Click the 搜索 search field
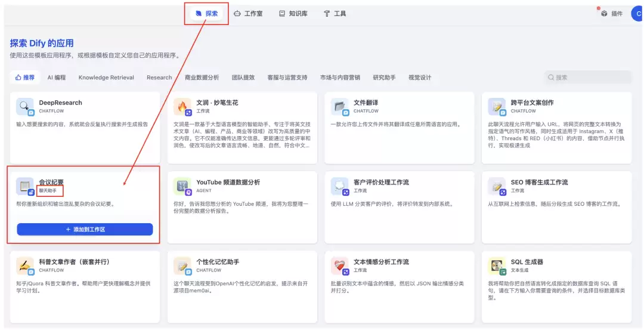 click(x=588, y=77)
